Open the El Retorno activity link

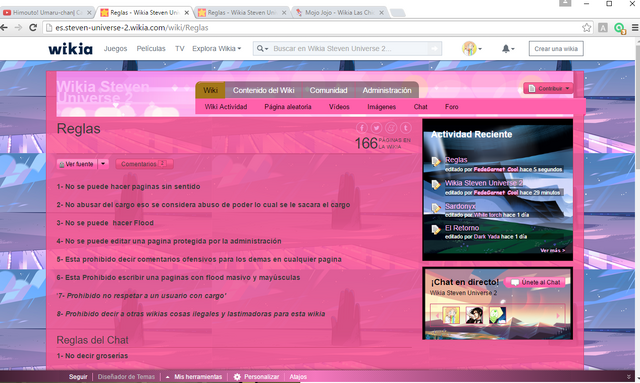(462, 228)
